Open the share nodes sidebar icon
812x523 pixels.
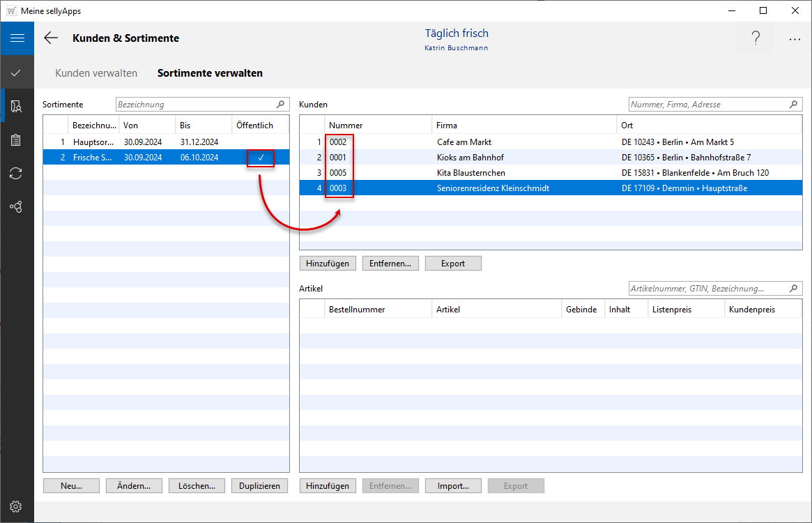[17, 207]
